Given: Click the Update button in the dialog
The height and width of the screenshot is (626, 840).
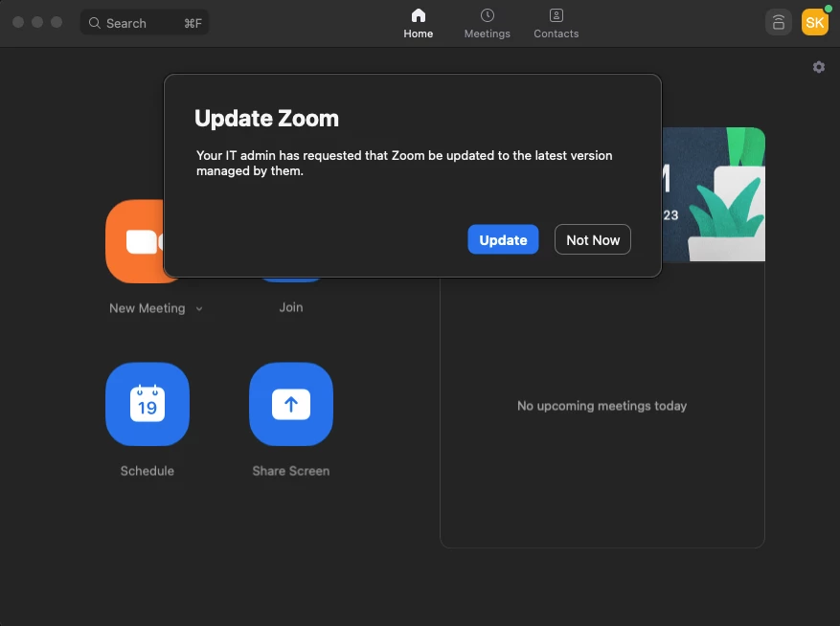Looking at the screenshot, I should (x=503, y=239).
